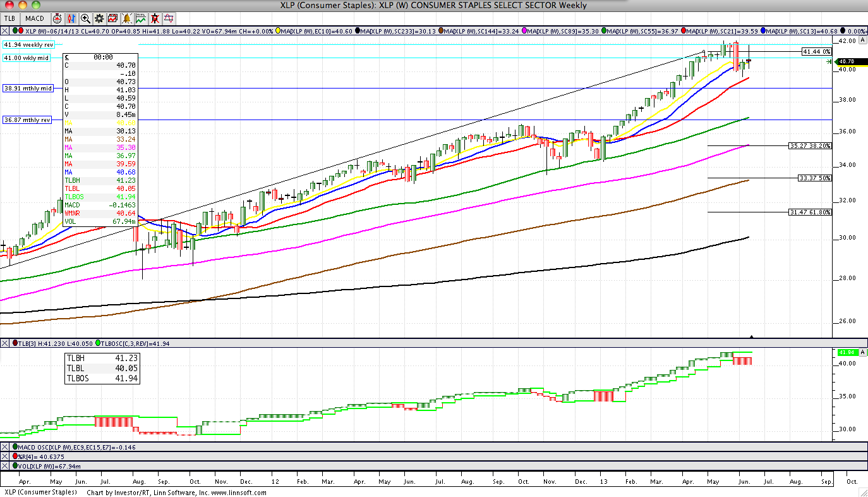Click the black SC233 moving average dot
The image size is (868, 497).
358,30
